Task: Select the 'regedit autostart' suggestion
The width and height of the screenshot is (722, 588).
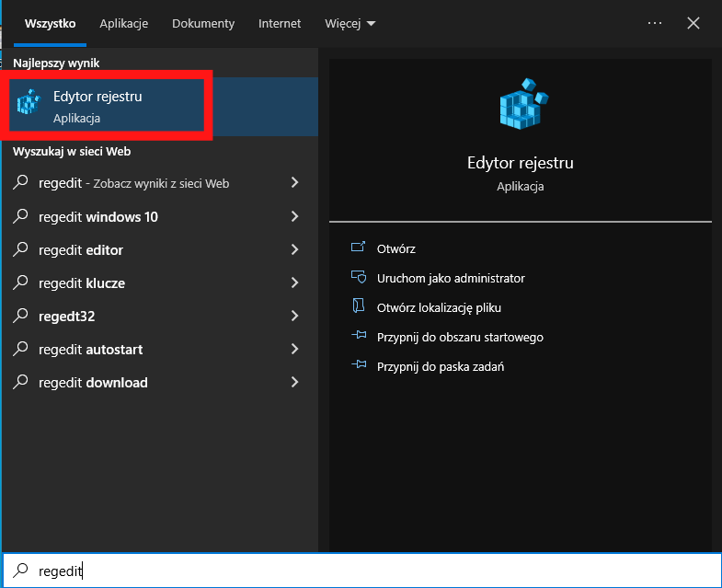Action: [x=160, y=350]
